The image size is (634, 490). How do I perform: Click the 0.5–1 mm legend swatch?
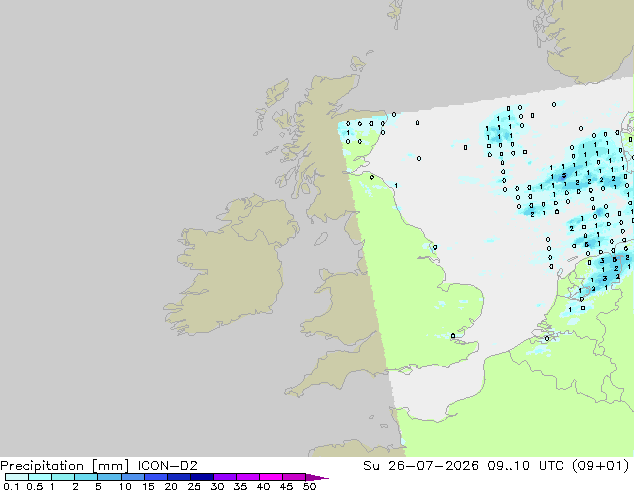(40, 477)
